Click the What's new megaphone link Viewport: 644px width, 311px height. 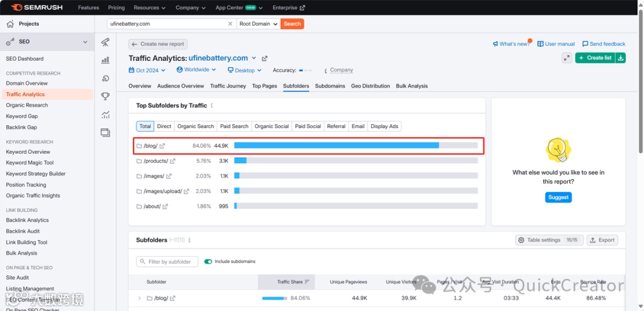(511, 44)
